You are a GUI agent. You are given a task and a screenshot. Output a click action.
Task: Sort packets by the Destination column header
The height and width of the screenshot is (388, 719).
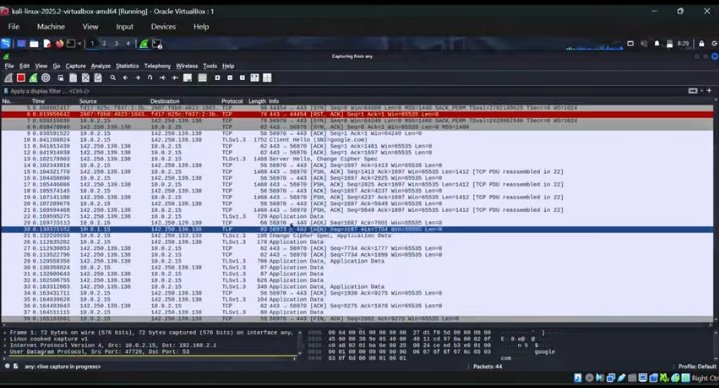pyautogui.click(x=165, y=101)
